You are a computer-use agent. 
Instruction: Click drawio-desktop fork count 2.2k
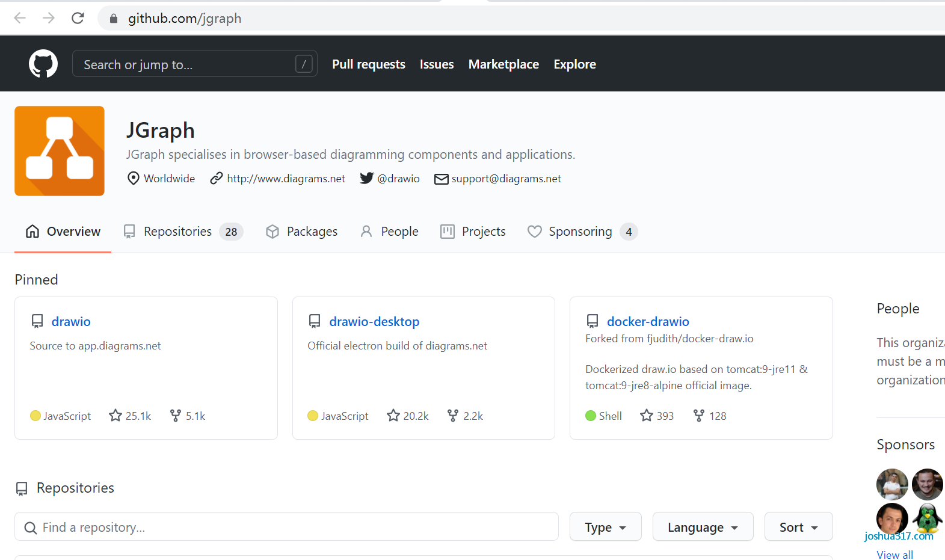(x=465, y=416)
